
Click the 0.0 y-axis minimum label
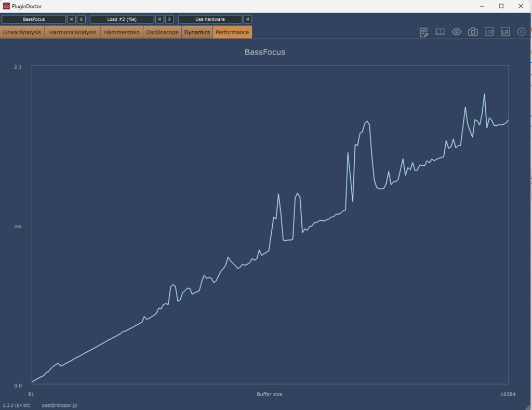pos(18,386)
